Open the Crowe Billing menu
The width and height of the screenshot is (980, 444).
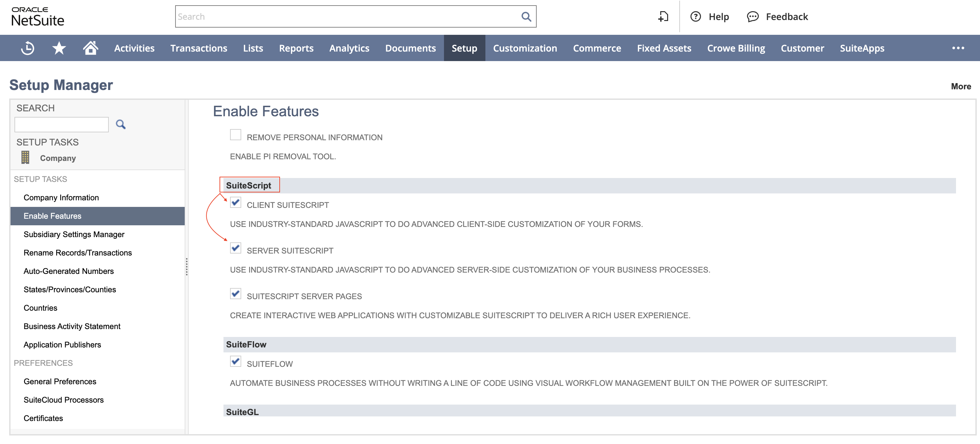point(736,48)
